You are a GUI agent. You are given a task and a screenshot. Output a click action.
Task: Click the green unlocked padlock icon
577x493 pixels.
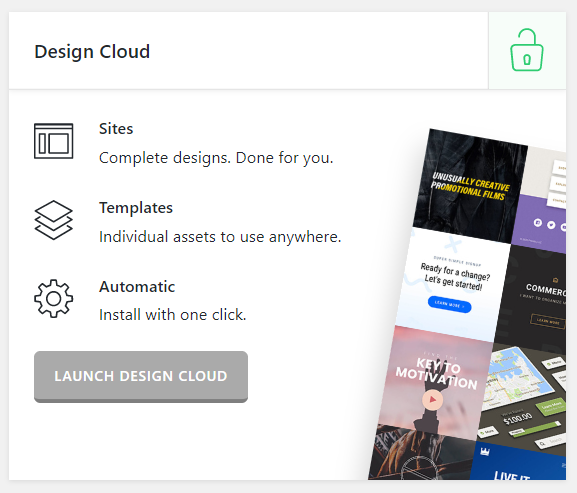[x=527, y=50]
